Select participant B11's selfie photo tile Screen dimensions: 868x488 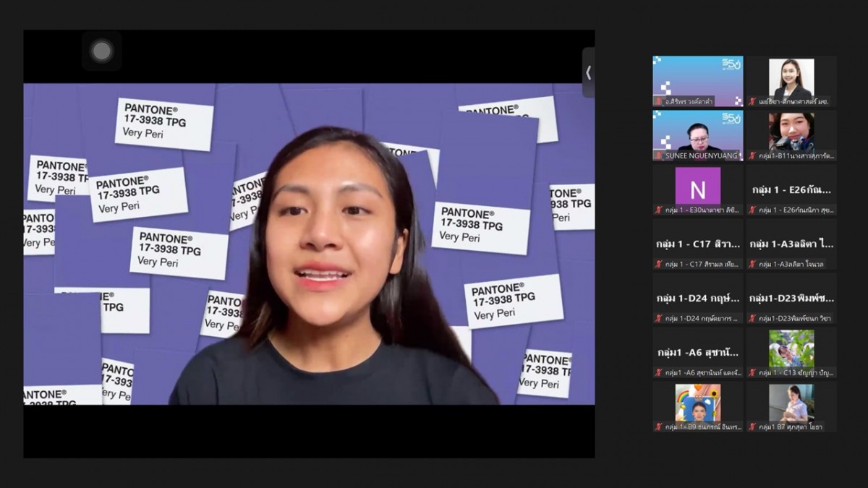coord(791,135)
